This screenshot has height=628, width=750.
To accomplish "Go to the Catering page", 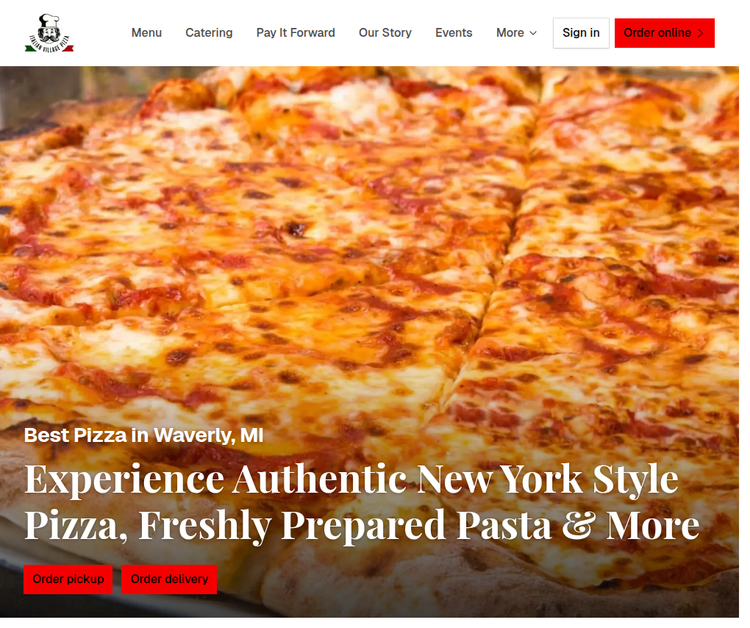I will point(209,33).
